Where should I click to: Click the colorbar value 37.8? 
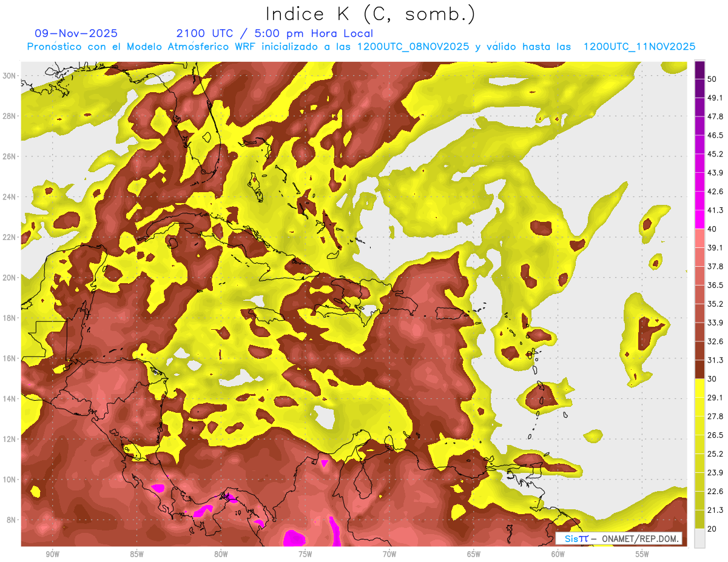coord(715,266)
